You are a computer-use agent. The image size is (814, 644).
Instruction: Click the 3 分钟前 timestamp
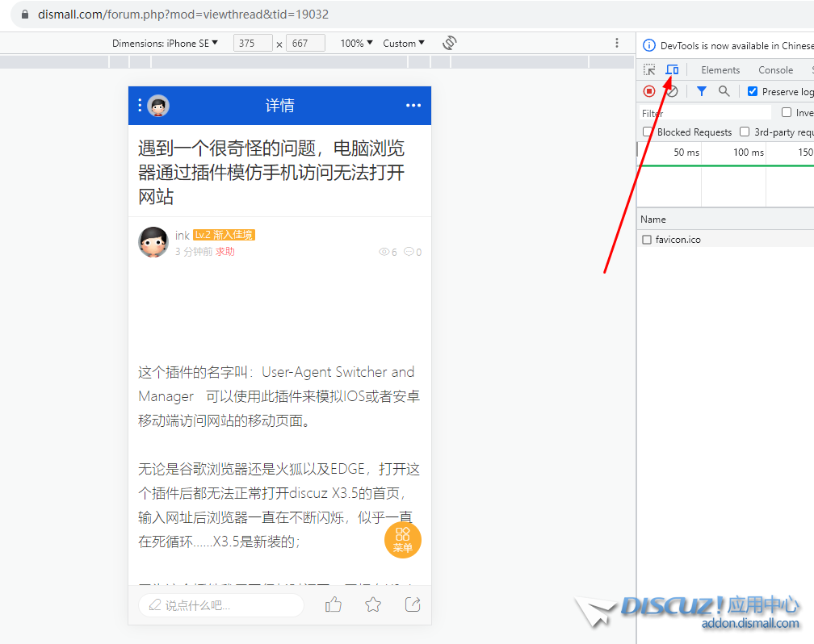click(194, 252)
